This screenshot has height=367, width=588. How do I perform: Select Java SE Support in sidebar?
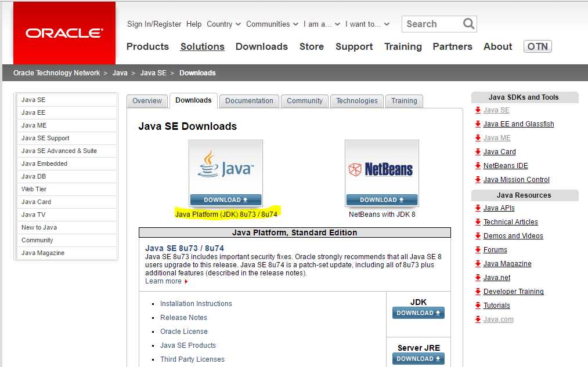click(67, 138)
